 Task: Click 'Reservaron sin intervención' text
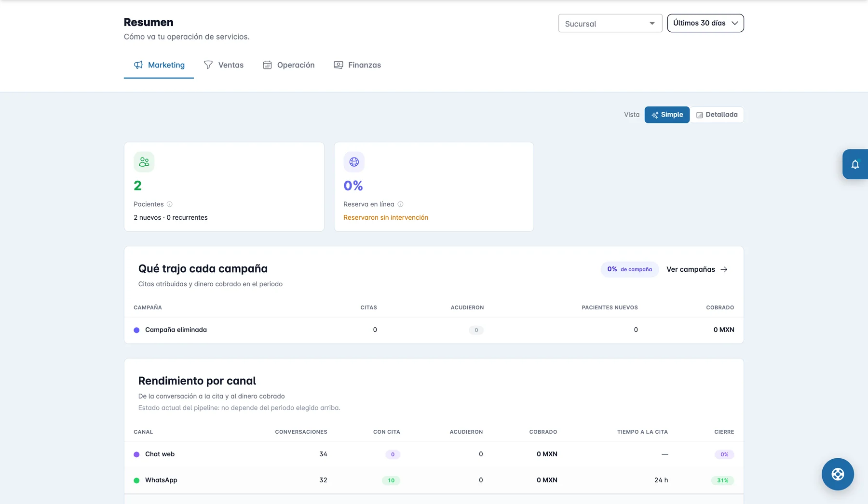(x=386, y=217)
